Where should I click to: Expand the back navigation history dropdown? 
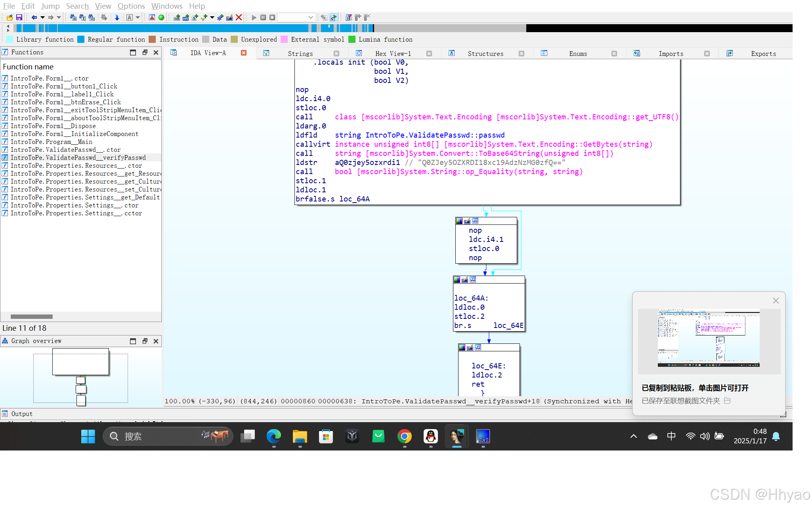(x=42, y=17)
